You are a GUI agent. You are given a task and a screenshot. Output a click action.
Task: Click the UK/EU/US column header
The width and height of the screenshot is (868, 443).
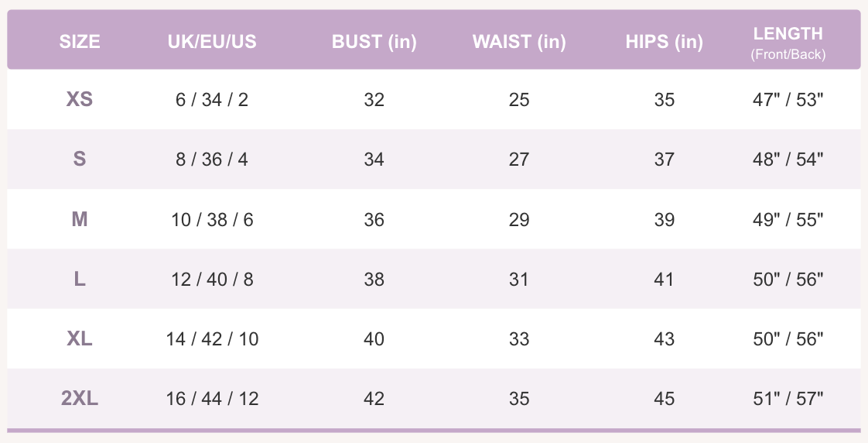[x=212, y=42]
